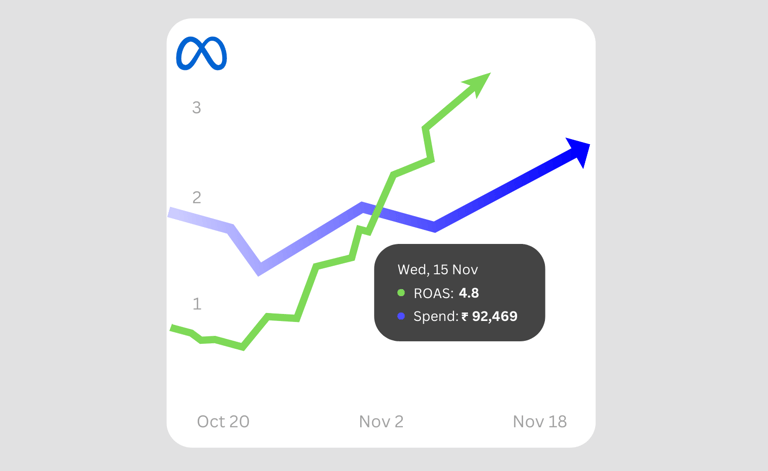Screen dimensions: 768x471
Task: Click the rupee symbol in tooltip
Action: click(x=465, y=317)
